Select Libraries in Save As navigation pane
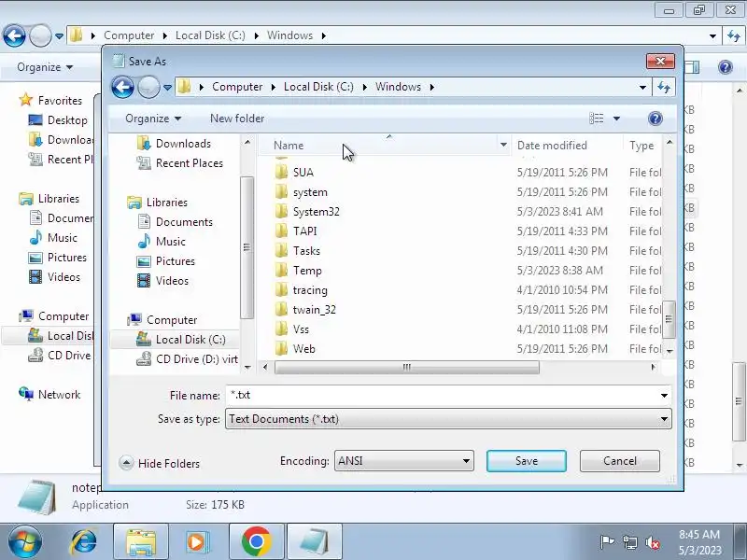747x560 pixels. pos(167,203)
